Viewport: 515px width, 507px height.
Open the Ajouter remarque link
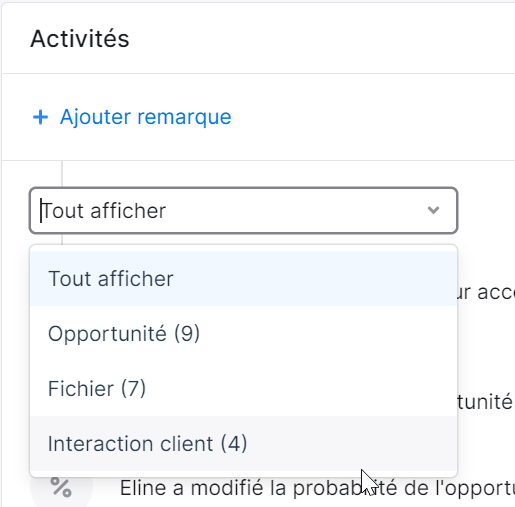pyautogui.click(x=132, y=117)
